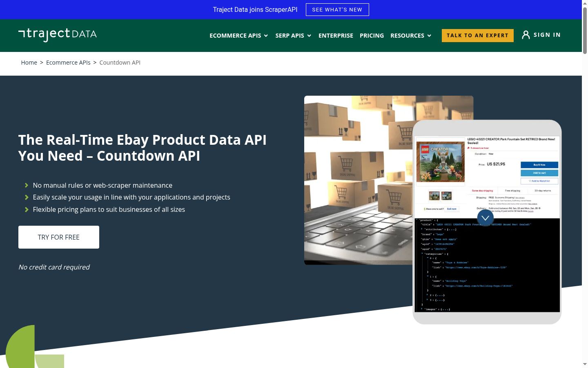Click the page vertical scrollbar thumb
Screen dimensions: 588x368
click(x=585, y=31)
